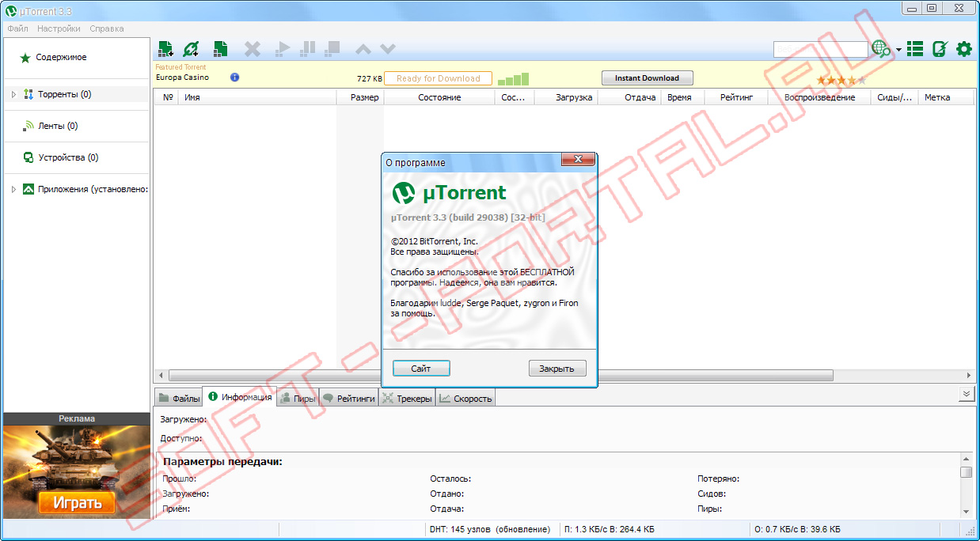Sort by the Загрузка column header
Image resolution: width=980 pixels, height=541 pixels.
click(x=566, y=97)
